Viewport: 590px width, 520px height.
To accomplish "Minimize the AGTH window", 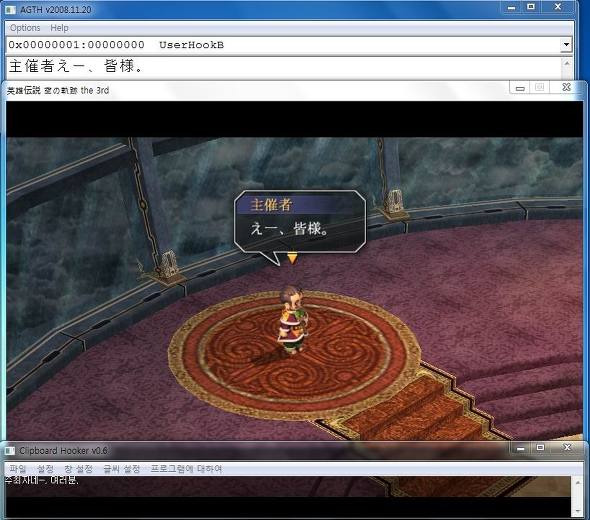I will (511, 8).
